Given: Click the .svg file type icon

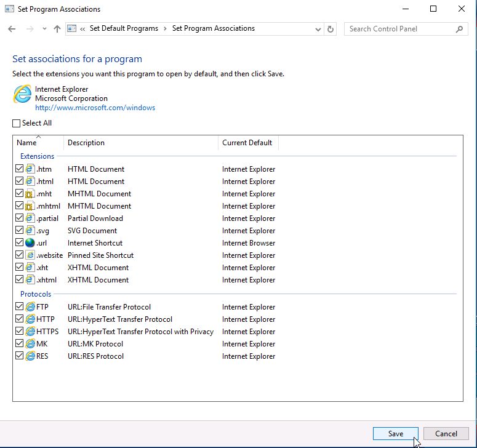Looking at the screenshot, I should [30, 231].
